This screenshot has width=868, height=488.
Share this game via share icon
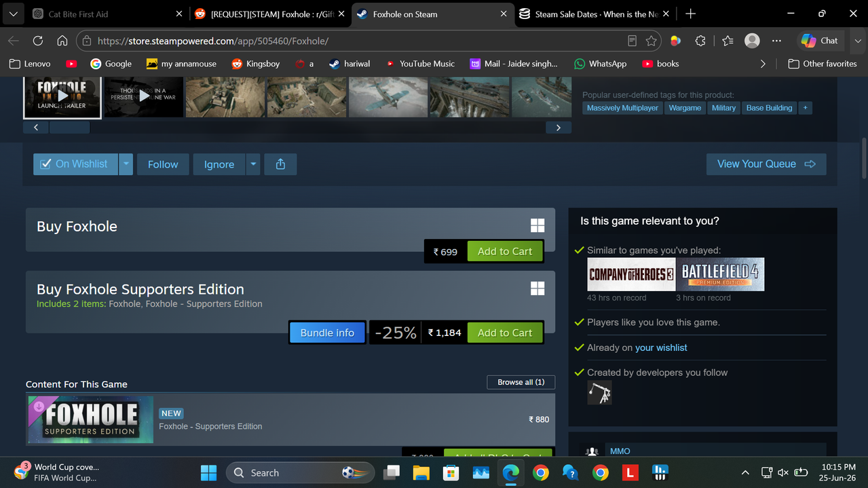point(280,164)
